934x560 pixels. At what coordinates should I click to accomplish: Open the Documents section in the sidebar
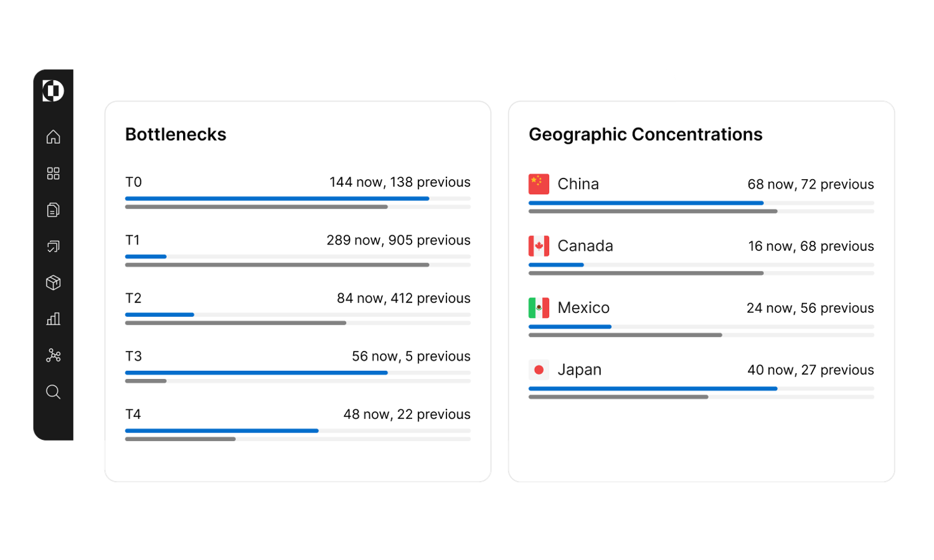pos(53,210)
